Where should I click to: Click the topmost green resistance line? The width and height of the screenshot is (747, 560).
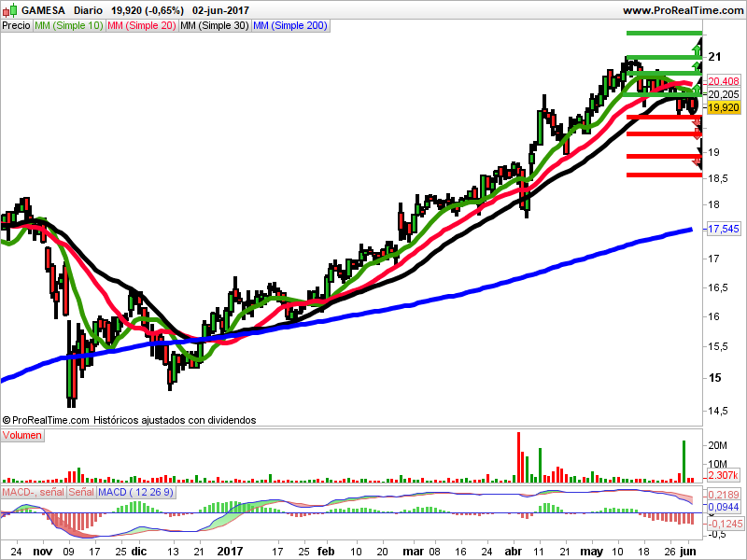[664, 33]
